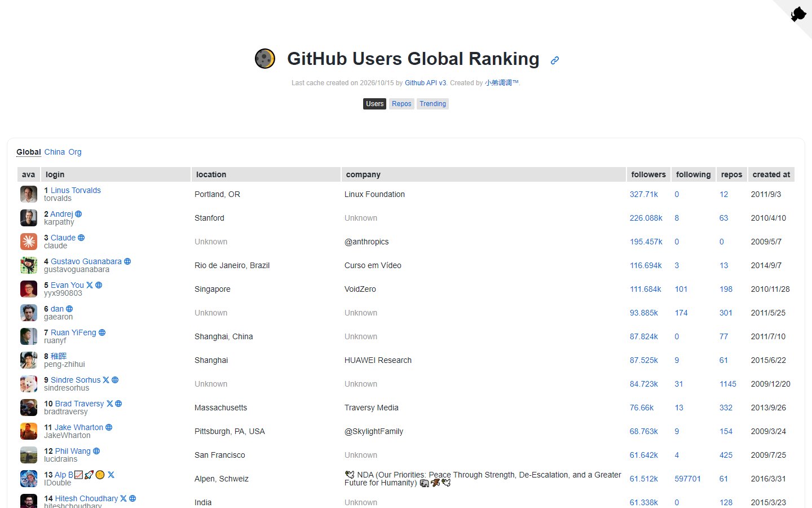Open the GitHub corner octocat icon
The image size is (812, 508).
798,14
